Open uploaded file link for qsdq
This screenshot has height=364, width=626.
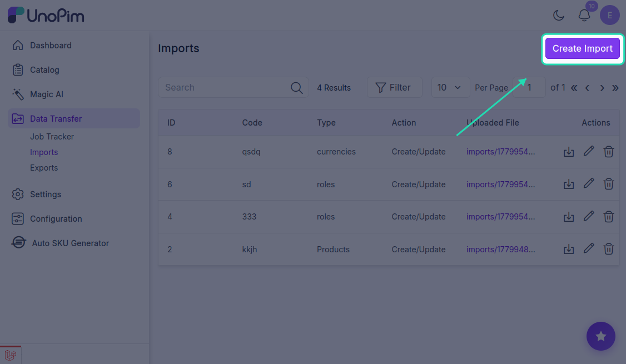tap(501, 152)
